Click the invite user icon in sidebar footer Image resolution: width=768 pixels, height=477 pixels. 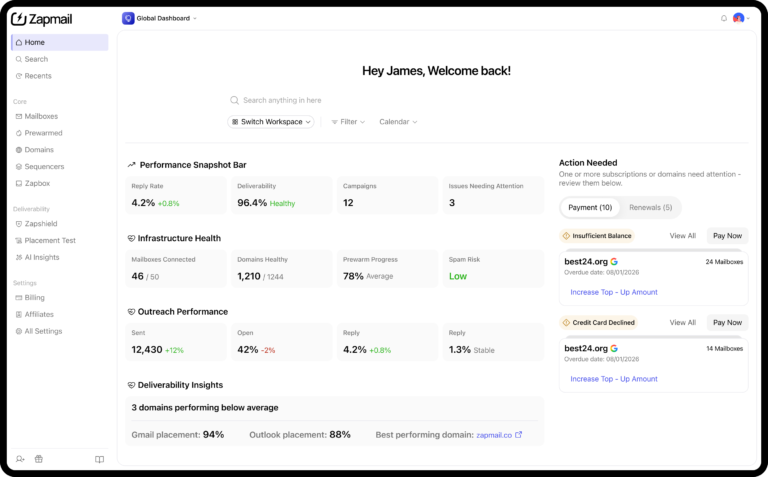coord(20,459)
